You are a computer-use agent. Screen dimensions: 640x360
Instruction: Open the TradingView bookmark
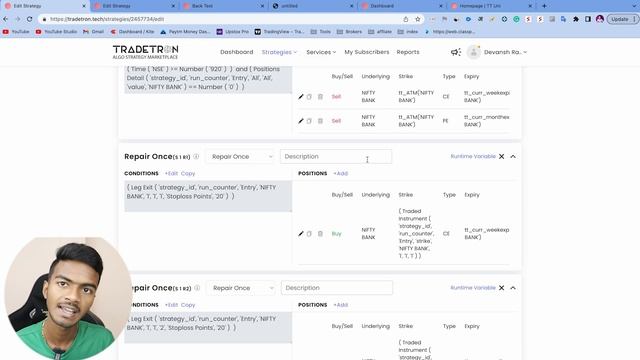[x=279, y=31]
